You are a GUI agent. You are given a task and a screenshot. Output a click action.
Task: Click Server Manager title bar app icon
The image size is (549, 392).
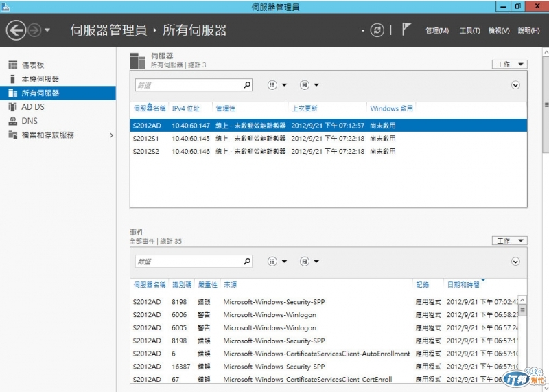(5, 7)
